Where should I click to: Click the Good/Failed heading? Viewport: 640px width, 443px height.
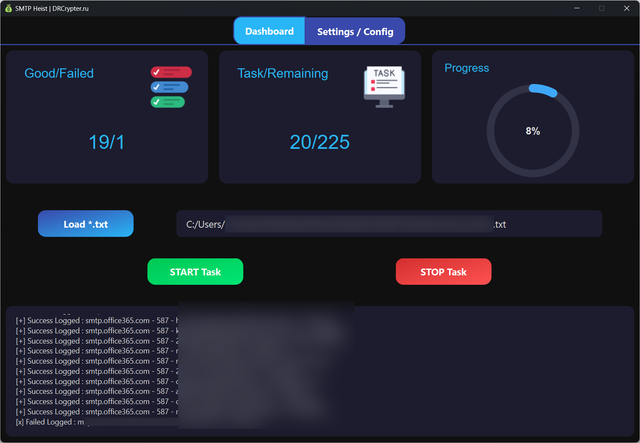59,73
